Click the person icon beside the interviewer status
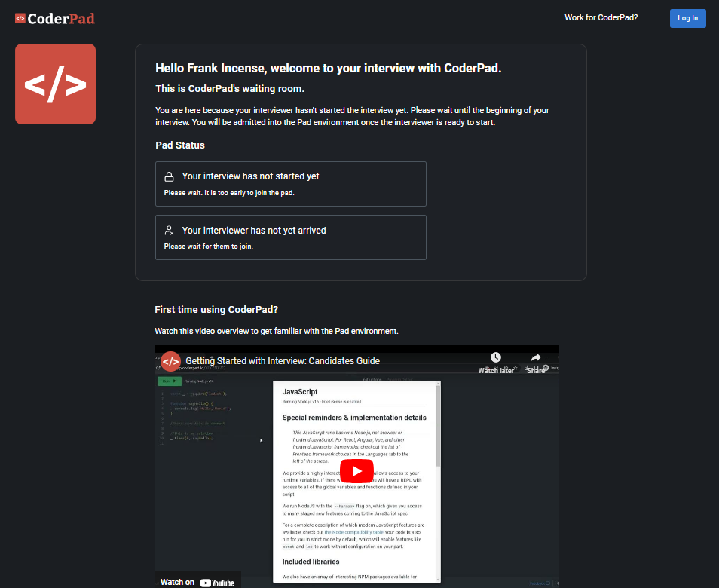Viewport: 719px width, 588px height. [x=170, y=229]
